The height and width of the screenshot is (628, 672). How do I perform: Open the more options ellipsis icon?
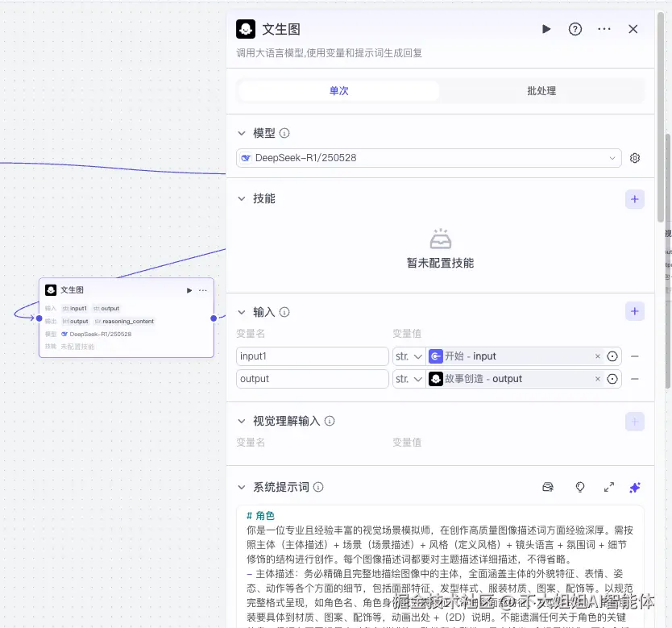coord(604,29)
